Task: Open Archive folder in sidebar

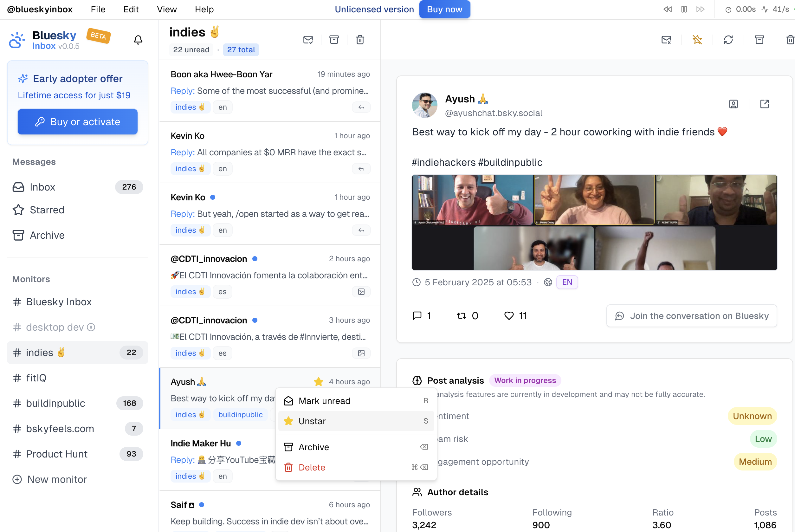Action: pos(78,236)
